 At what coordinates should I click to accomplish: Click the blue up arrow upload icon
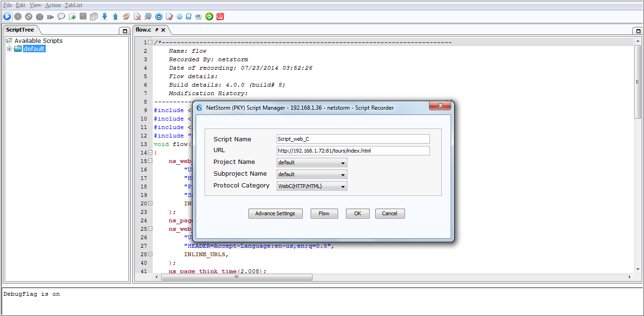(x=116, y=16)
